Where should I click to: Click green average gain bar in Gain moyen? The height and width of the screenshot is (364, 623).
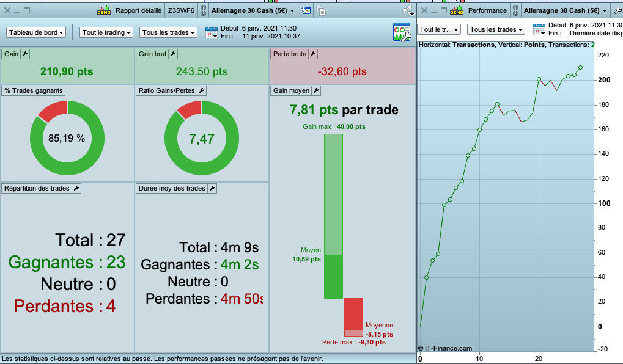coord(333,276)
